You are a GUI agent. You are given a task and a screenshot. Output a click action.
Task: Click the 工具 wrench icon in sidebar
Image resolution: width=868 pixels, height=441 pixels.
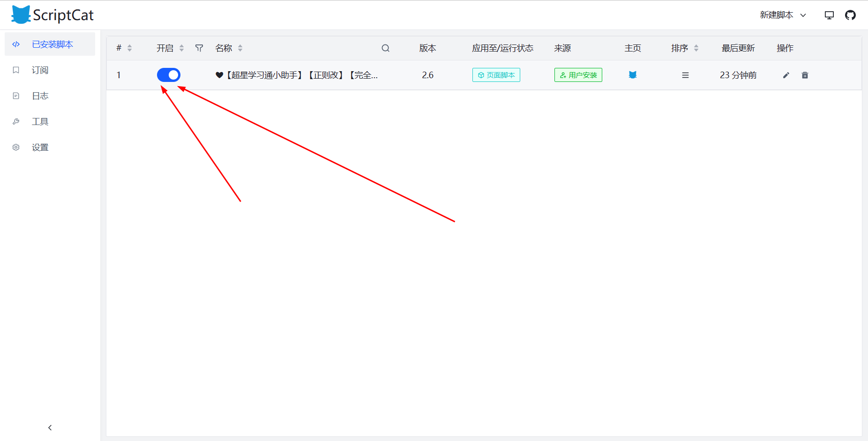pyautogui.click(x=16, y=121)
